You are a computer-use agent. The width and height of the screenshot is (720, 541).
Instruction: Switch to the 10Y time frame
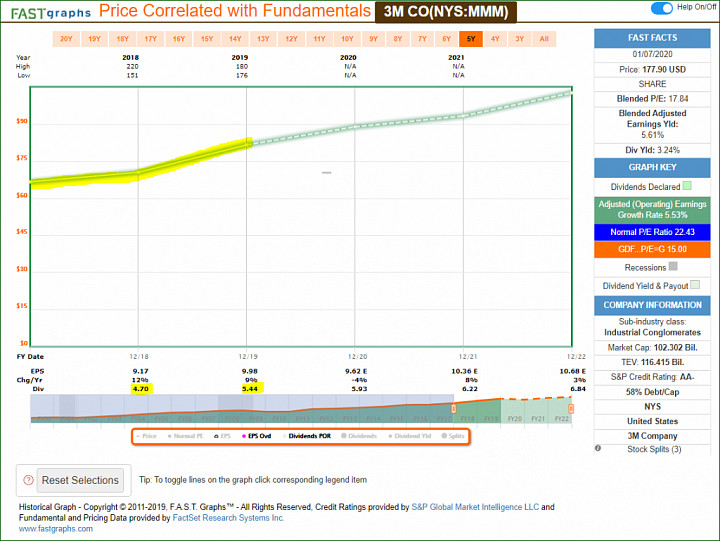348,39
